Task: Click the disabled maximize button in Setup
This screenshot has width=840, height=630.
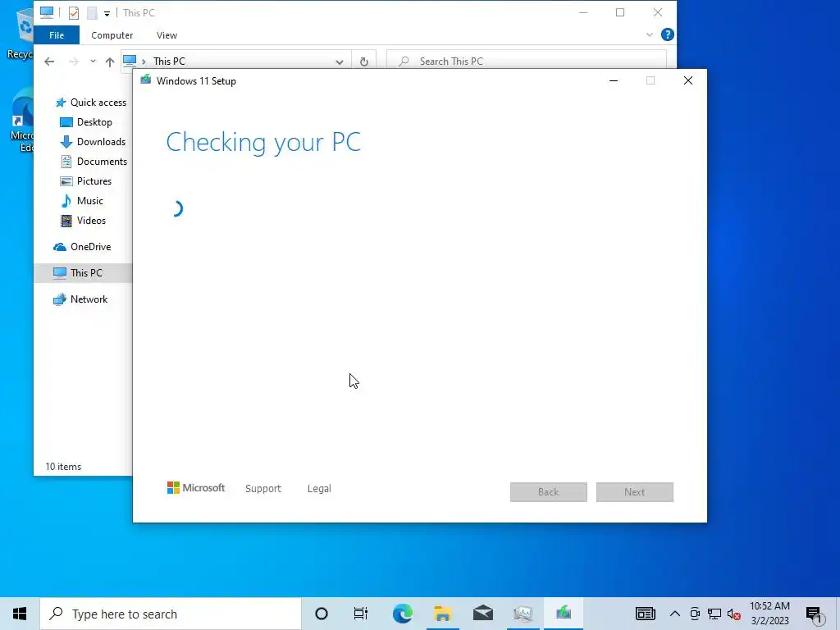Action: 651,81
